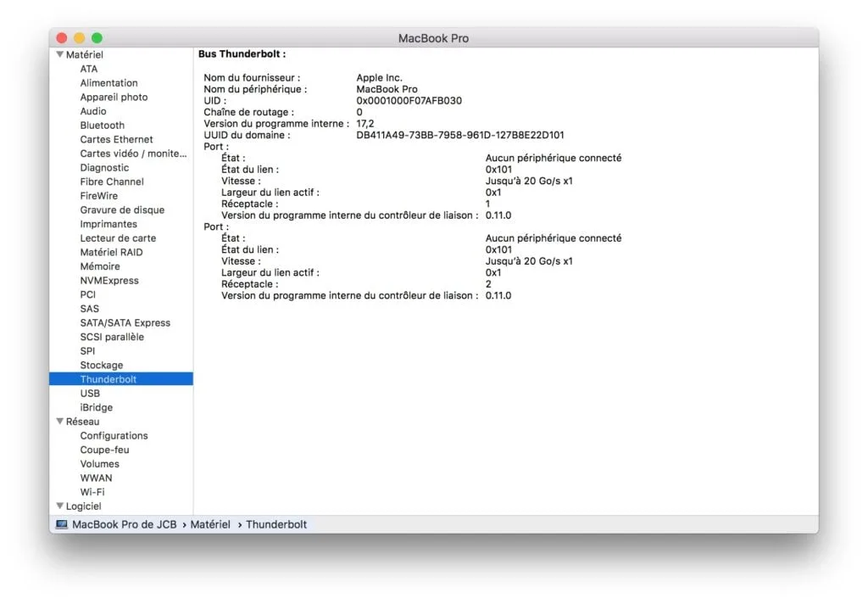This screenshot has width=868, height=604.
Task: Open Matériel RAID entry
Action: (111, 252)
